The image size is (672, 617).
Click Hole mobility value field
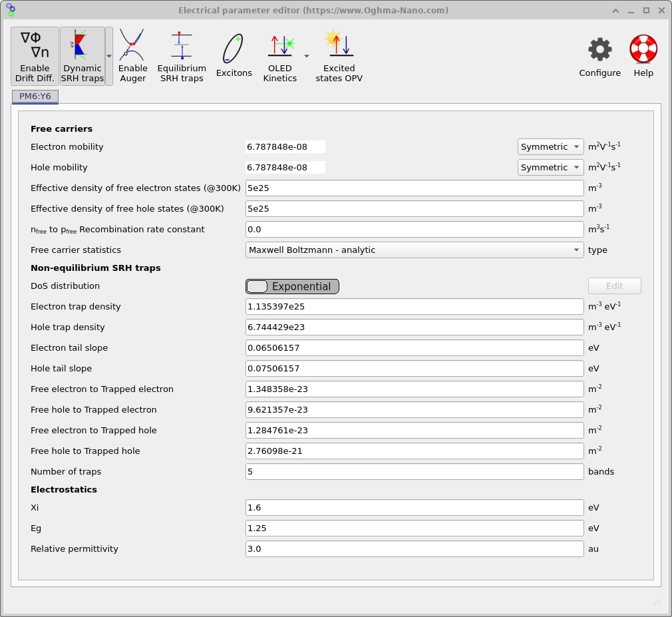[285, 167]
